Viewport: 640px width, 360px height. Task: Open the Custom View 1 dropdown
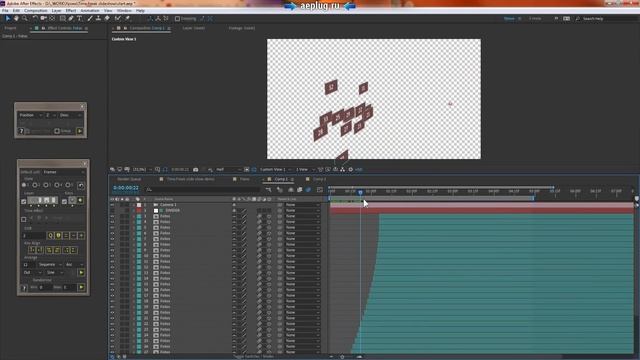click(x=276, y=169)
